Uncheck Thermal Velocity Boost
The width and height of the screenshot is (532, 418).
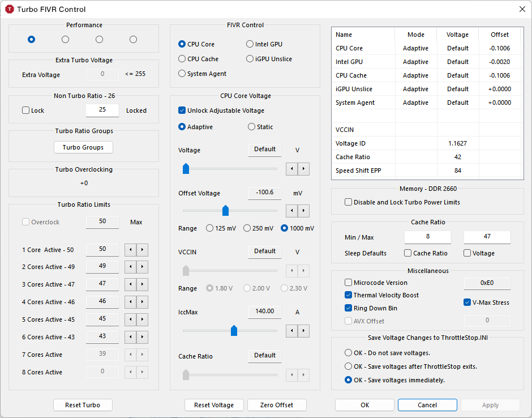349,295
